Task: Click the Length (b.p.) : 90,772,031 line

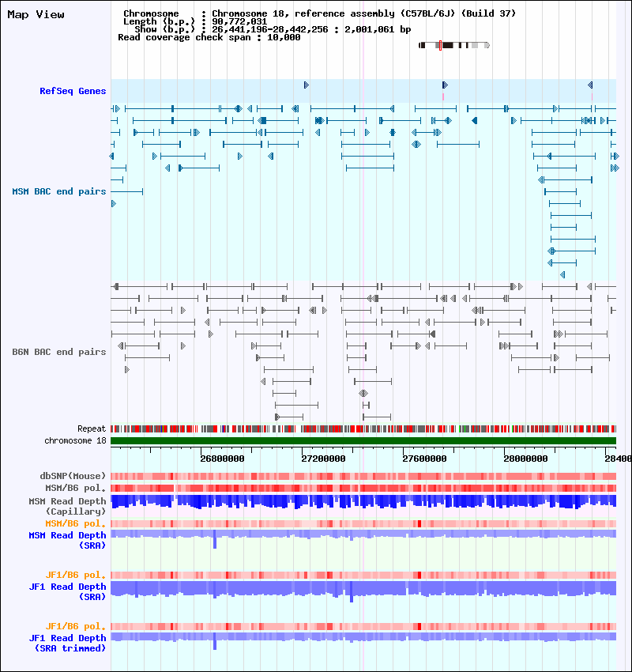Action: pos(195,21)
